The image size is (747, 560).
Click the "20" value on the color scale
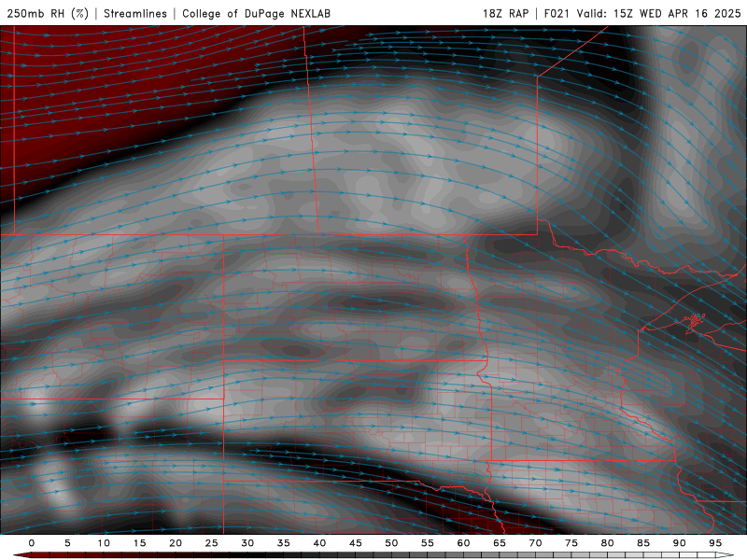point(176,543)
